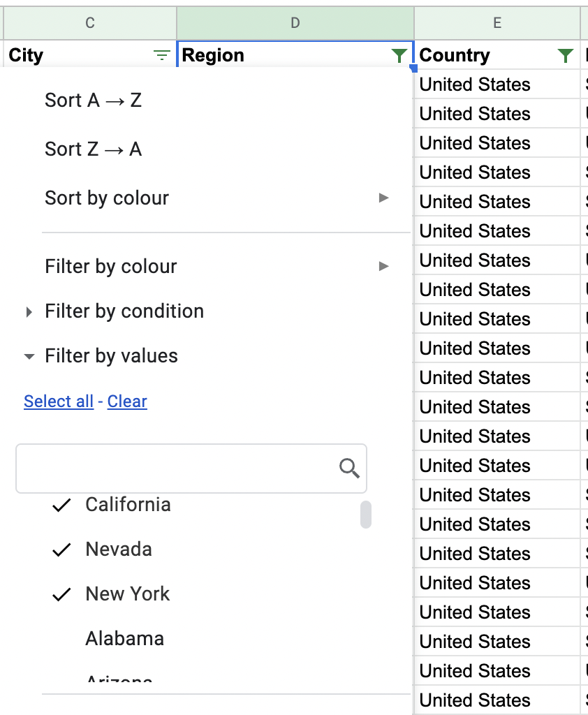The image size is (588, 715).
Task: Click the City column filter icon
Action: (x=162, y=56)
